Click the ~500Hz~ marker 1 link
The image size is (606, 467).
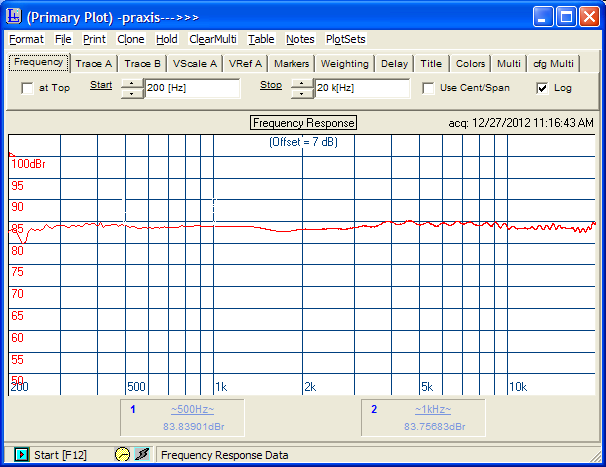coord(192,409)
